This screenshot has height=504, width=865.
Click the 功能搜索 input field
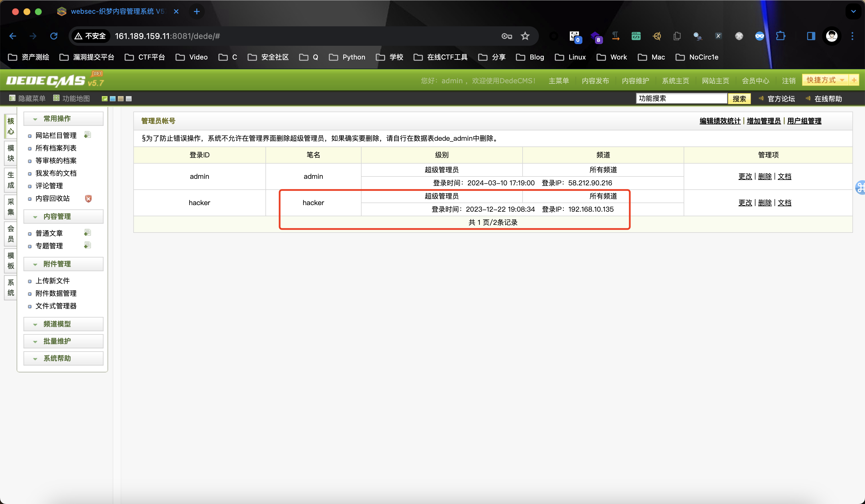tap(681, 98)
